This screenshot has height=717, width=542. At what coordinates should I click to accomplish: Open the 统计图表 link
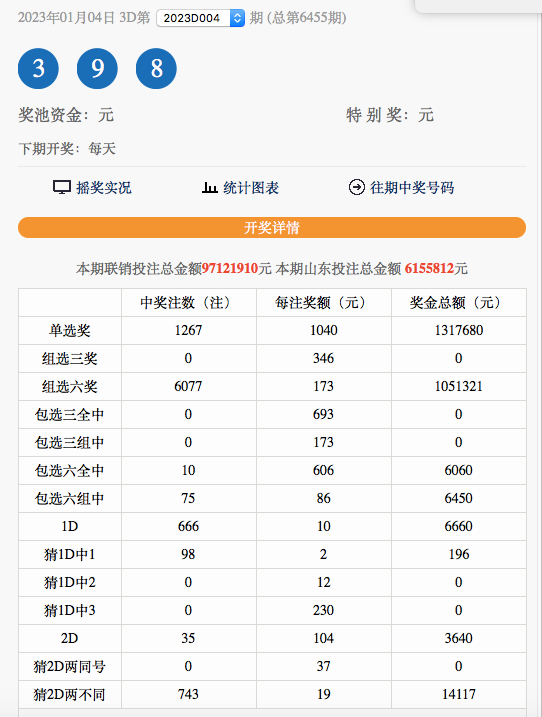(251, 188)
